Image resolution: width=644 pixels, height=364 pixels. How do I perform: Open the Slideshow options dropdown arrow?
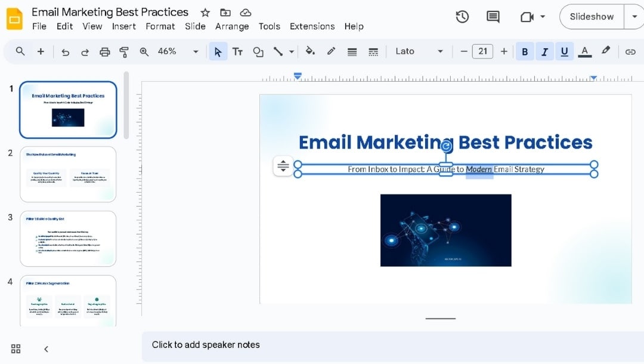[x=634, y=17]
